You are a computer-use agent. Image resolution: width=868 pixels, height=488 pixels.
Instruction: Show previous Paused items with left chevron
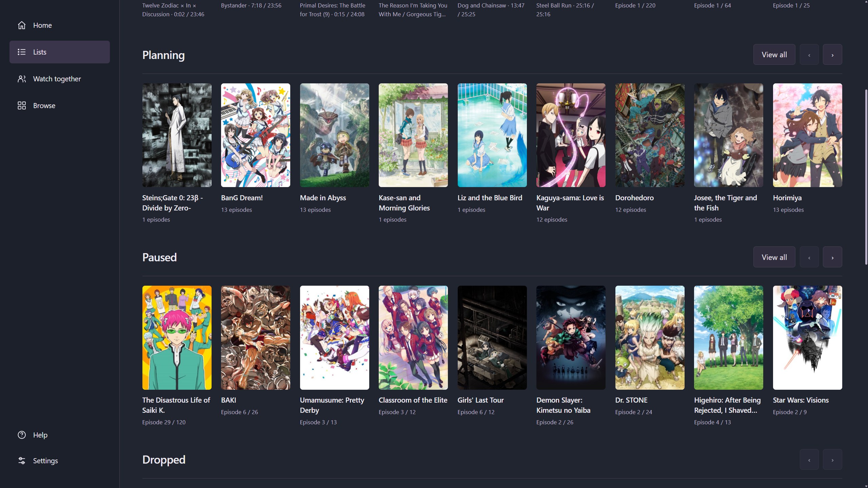pyautogui.click(x=809, y=257)
